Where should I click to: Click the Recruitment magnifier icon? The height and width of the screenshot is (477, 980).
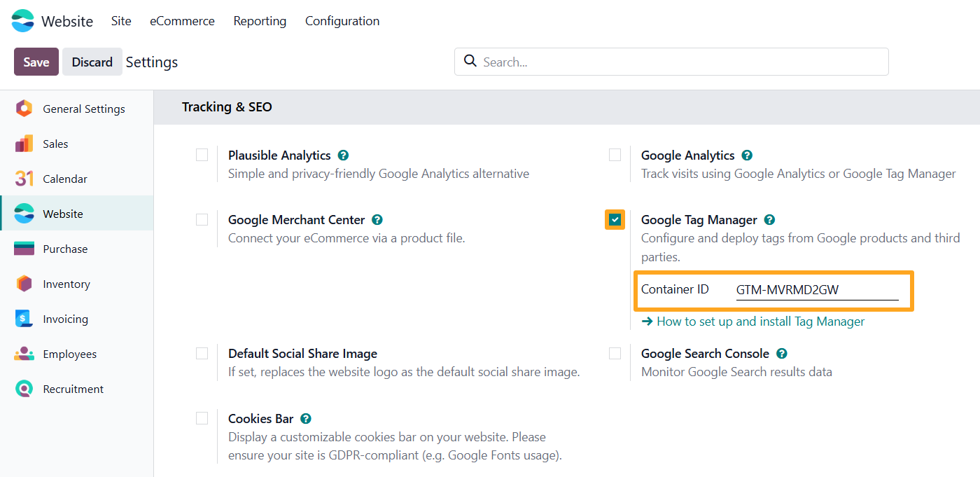pos(24,389)
